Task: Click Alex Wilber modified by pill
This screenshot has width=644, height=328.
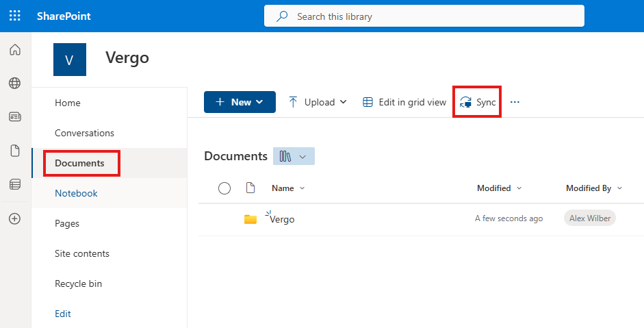Action: [x=590, y=218]
